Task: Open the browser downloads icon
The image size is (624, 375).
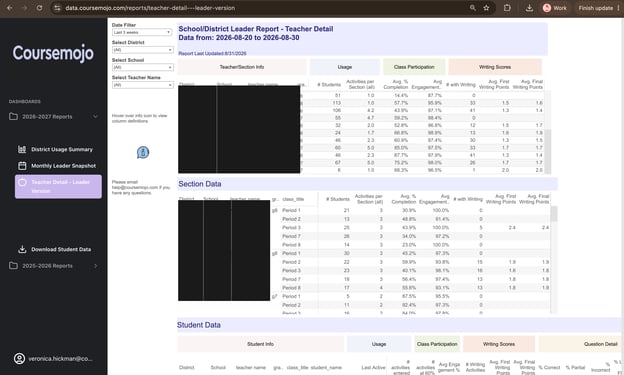Action: 529,8
